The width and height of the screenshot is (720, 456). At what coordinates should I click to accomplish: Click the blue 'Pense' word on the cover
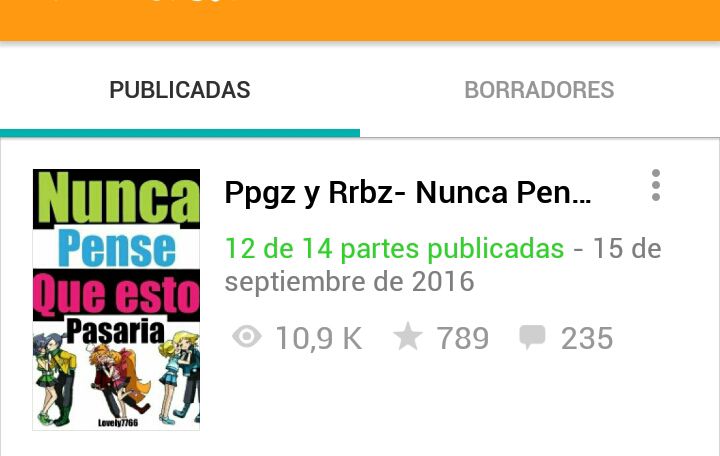117,249
